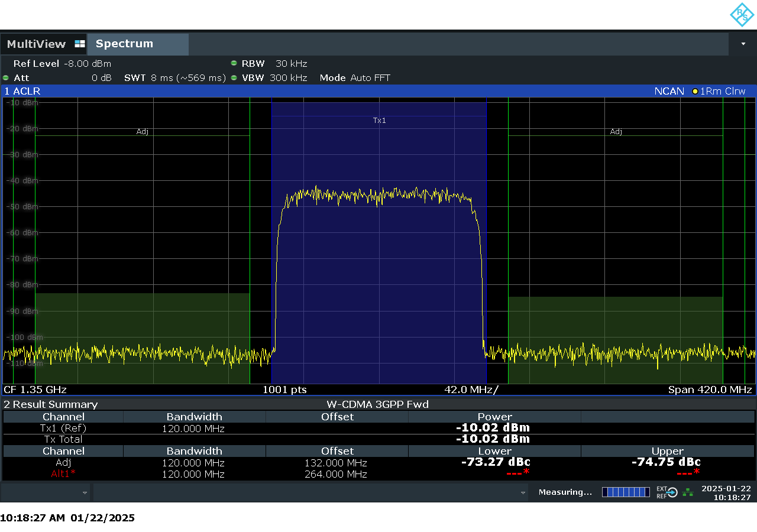Open the left status bar dropdown arrow
The height and width of the screenshot is (532, 757).
[85, 492]
